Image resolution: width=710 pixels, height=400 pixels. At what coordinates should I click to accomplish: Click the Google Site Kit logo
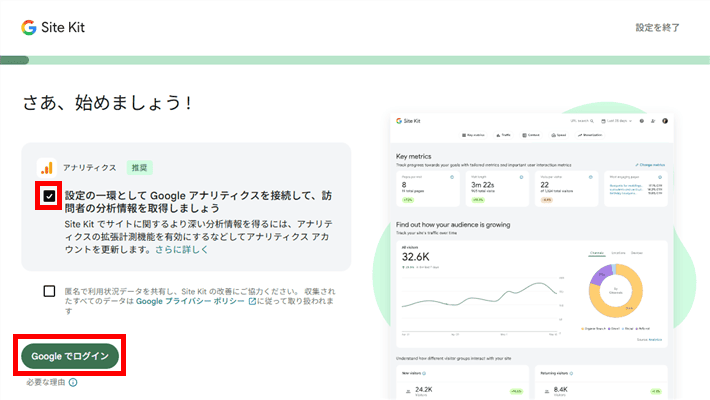(53, 28)
